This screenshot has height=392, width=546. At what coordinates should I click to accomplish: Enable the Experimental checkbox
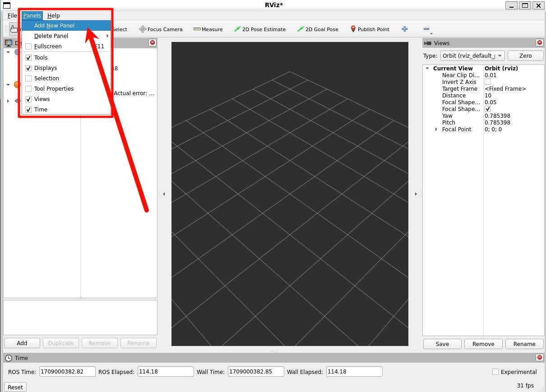pos(495,372)
